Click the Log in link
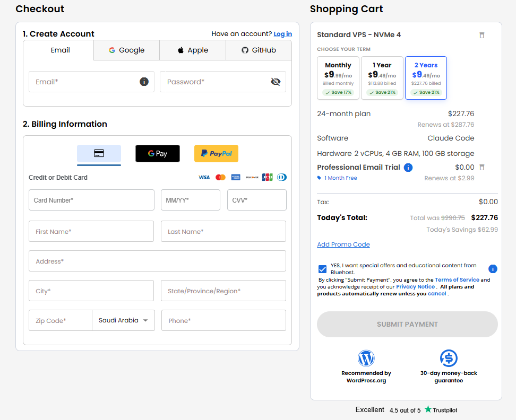516x420 pixels. pyautogui.click(x=282, y=34)
